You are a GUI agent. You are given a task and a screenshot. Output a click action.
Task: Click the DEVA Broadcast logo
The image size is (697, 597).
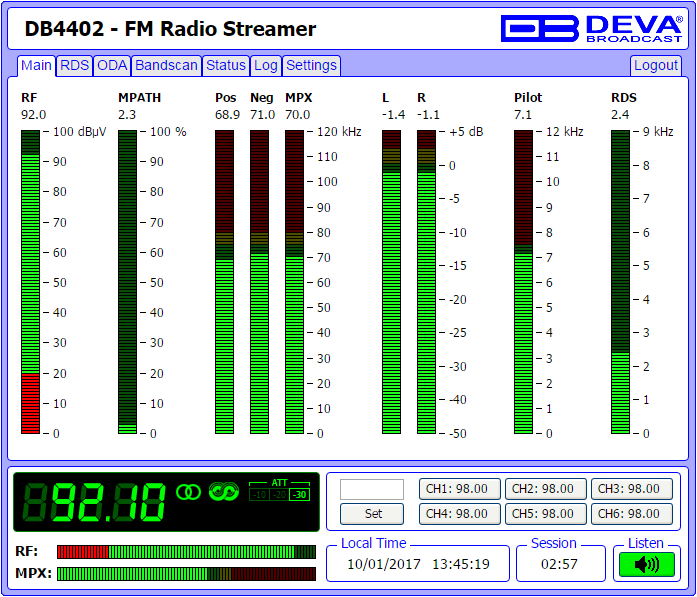pyautogui.click(x=592, y=29)
